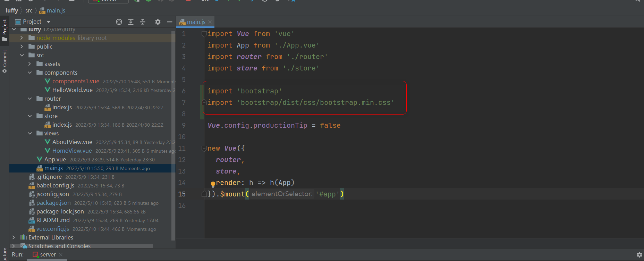Fold the import block at line 1
Image resolution: width=644 pixels, height=261 pixels.
coord(204,34)
